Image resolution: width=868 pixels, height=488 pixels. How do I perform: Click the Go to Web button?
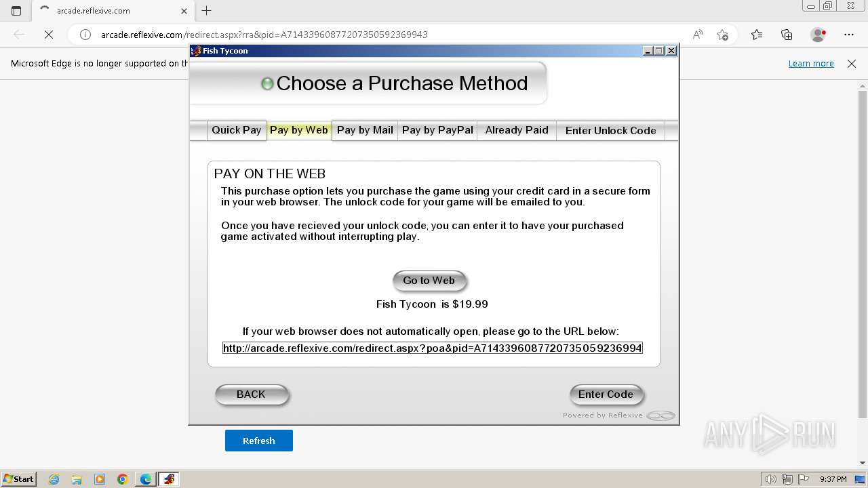click(429, 281)
